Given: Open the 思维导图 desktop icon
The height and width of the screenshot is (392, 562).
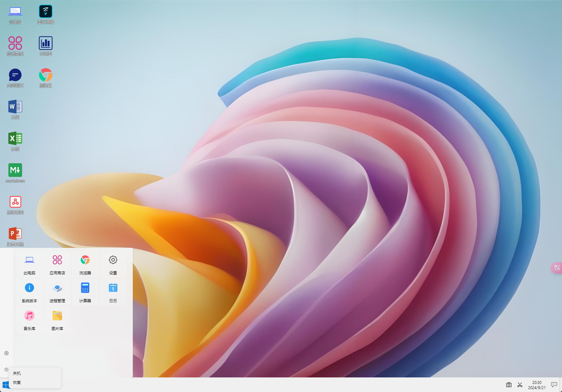Looking at the screenshot, I should [15, 205].
